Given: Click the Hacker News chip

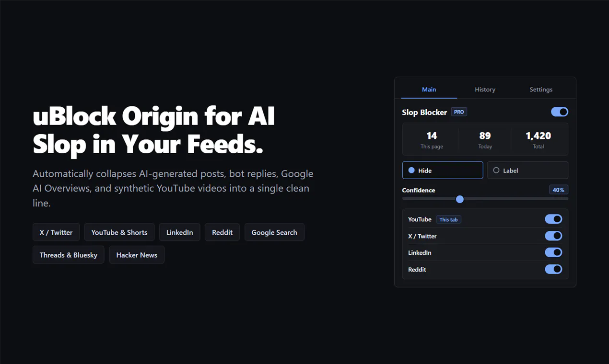Looking at the screenshot, I should click(137, 255).
